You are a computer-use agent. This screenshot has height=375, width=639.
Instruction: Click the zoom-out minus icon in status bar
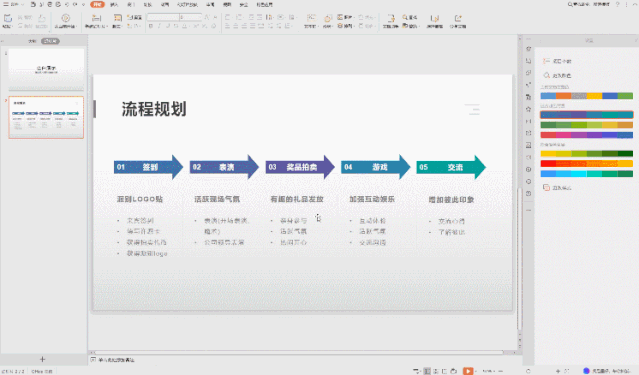point(500,371)
